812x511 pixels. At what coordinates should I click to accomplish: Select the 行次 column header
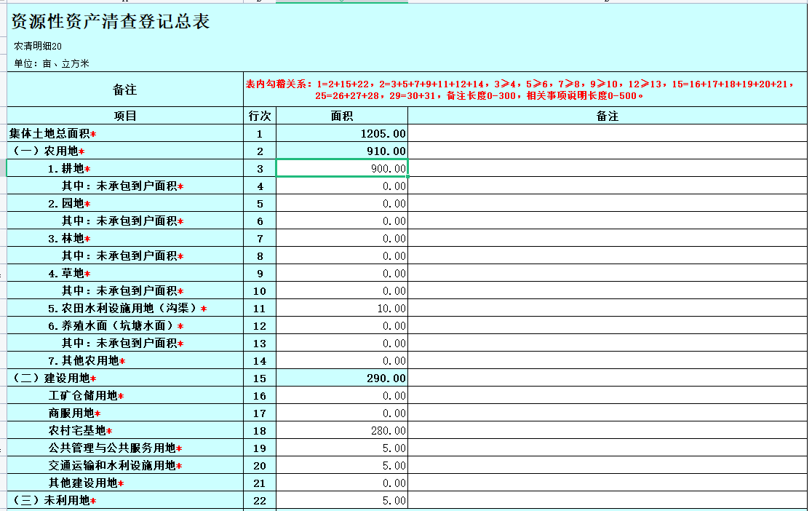click(x=260, y=116)
